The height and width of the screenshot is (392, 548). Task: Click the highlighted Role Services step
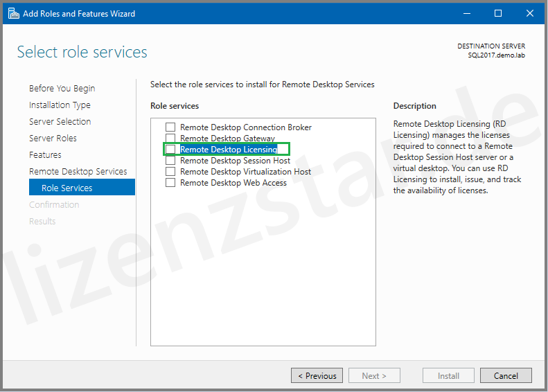click(x=67, y=188)
